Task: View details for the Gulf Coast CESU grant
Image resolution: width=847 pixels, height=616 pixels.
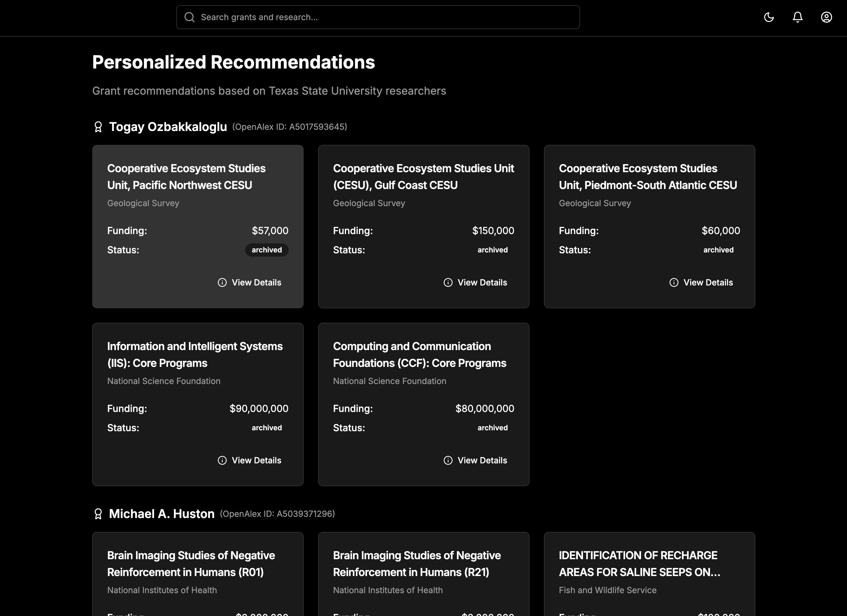Action: 475,282
